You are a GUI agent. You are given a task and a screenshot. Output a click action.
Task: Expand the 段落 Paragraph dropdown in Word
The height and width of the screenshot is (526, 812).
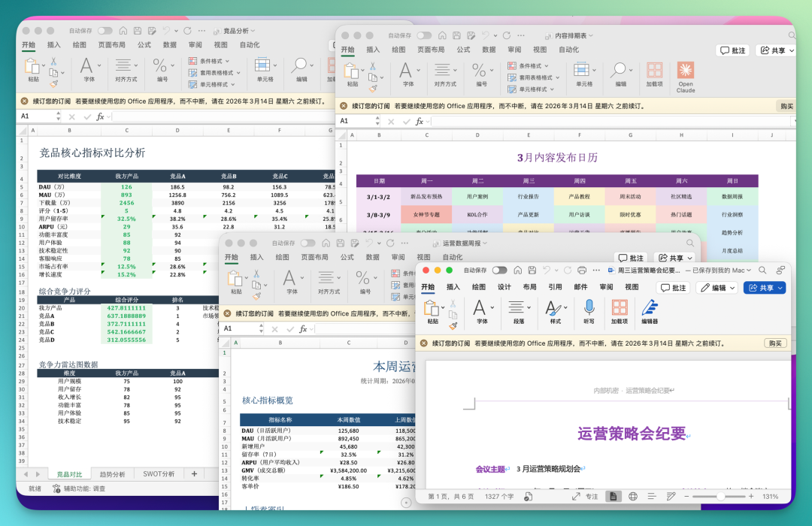529,307
